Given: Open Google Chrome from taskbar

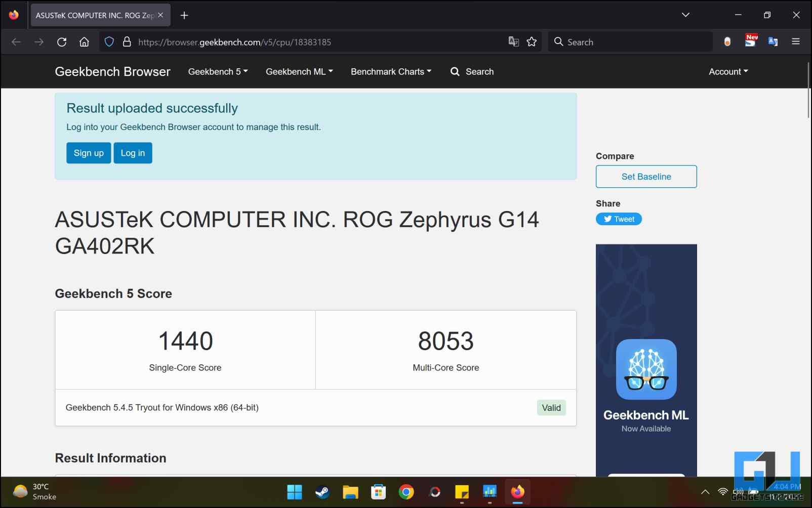Looking at the screenshot, I should pos(406,492).
